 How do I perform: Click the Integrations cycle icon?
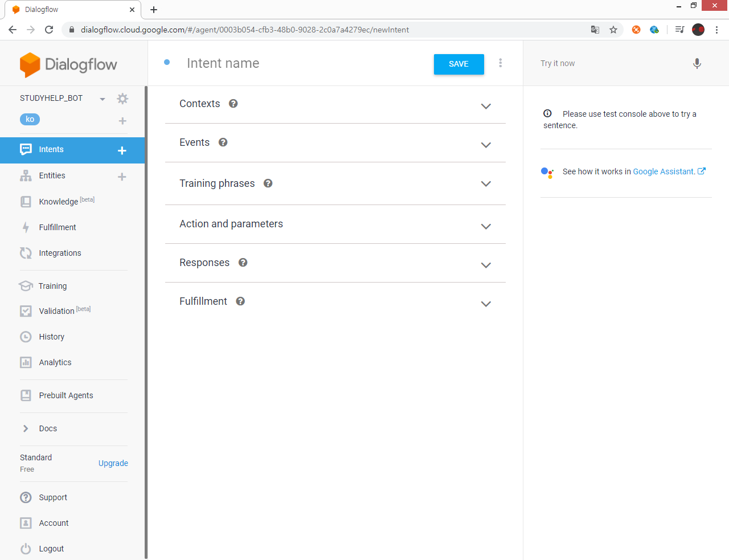pyautogui.click(x=26, y=253)
